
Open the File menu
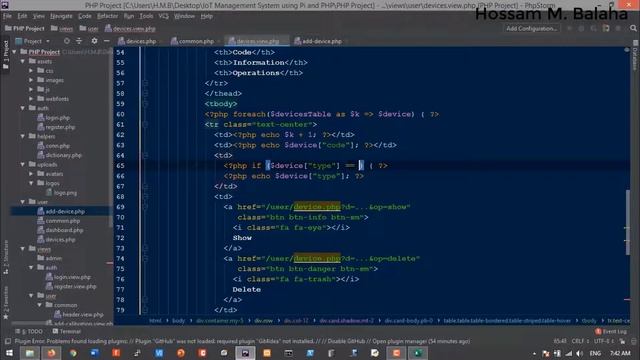[x=7, y=16]
